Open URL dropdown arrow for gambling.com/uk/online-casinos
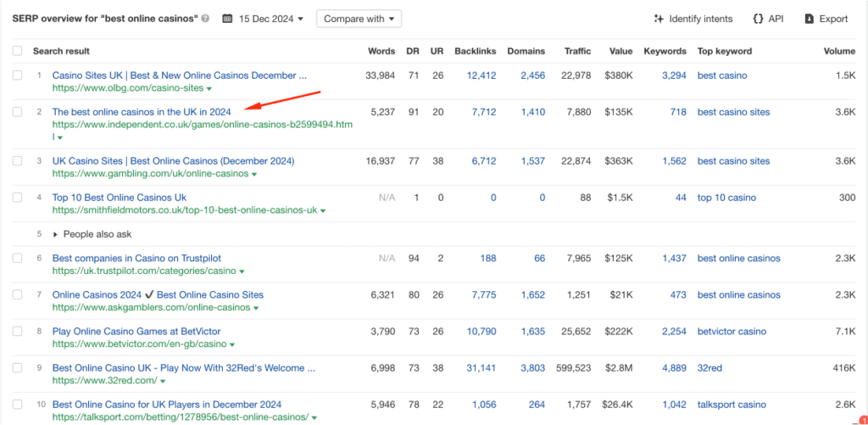This screenshot has height=425, width=868. coord(254,175)
